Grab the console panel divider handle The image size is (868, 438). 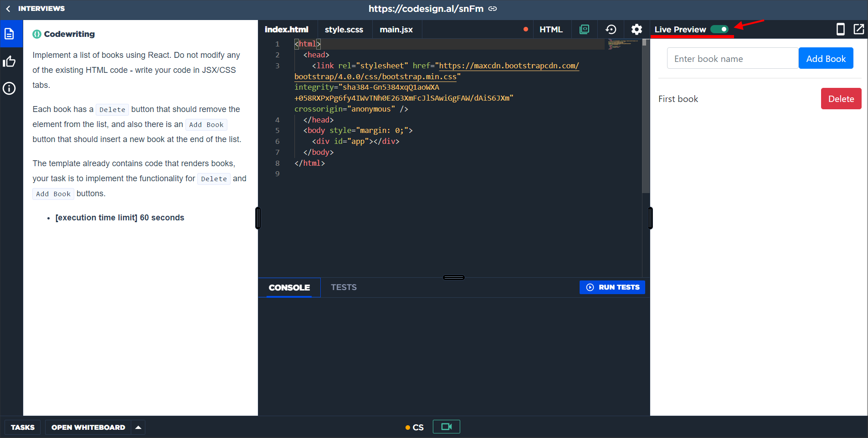454,277
